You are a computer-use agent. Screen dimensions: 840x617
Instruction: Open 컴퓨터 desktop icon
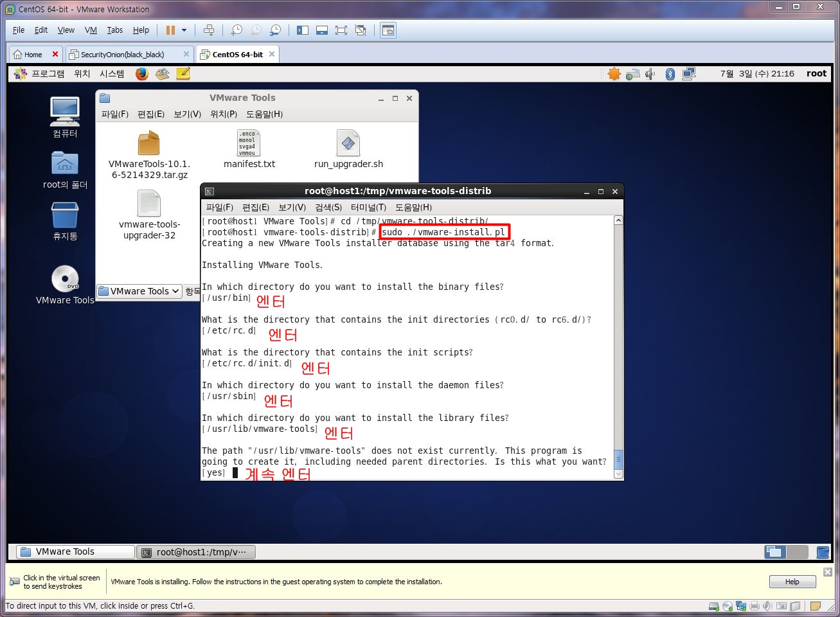point(65,117)
